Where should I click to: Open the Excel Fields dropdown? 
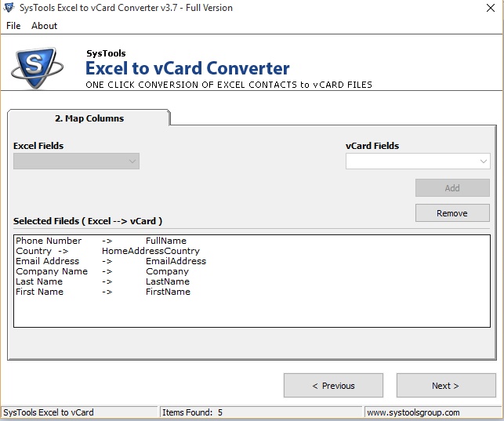pyautogui.click(x=76, y=161)
